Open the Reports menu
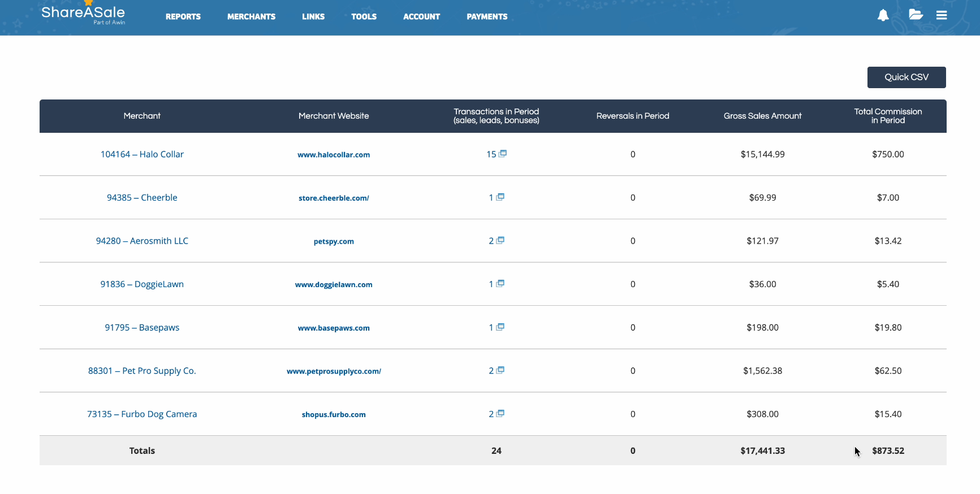 183,17
